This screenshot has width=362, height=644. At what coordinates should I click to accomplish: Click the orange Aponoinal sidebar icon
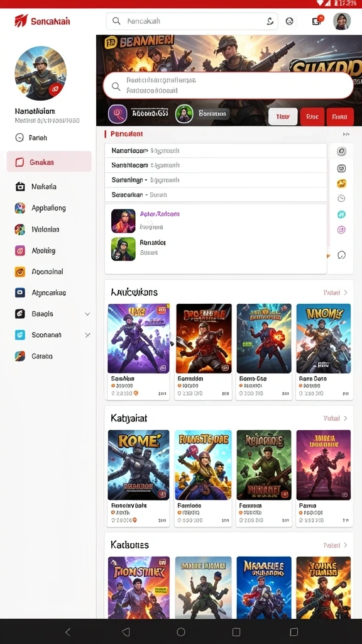tap(19, 272)
